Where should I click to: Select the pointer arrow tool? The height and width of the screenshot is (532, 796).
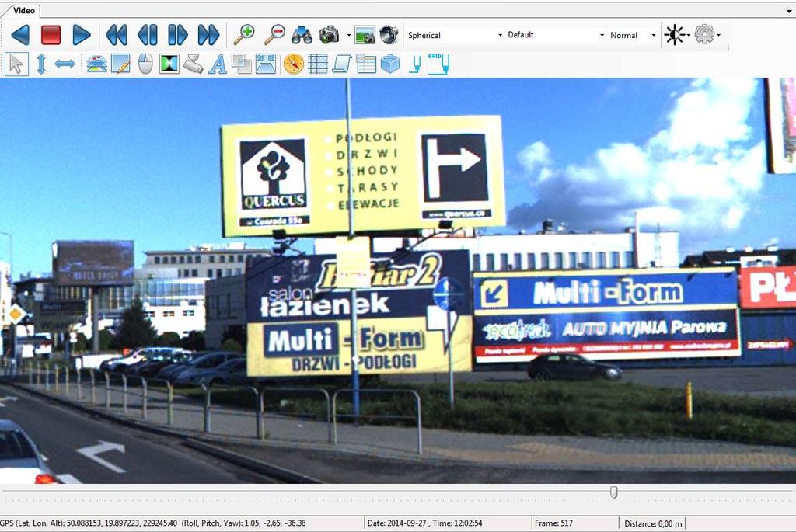click(16, 64)
